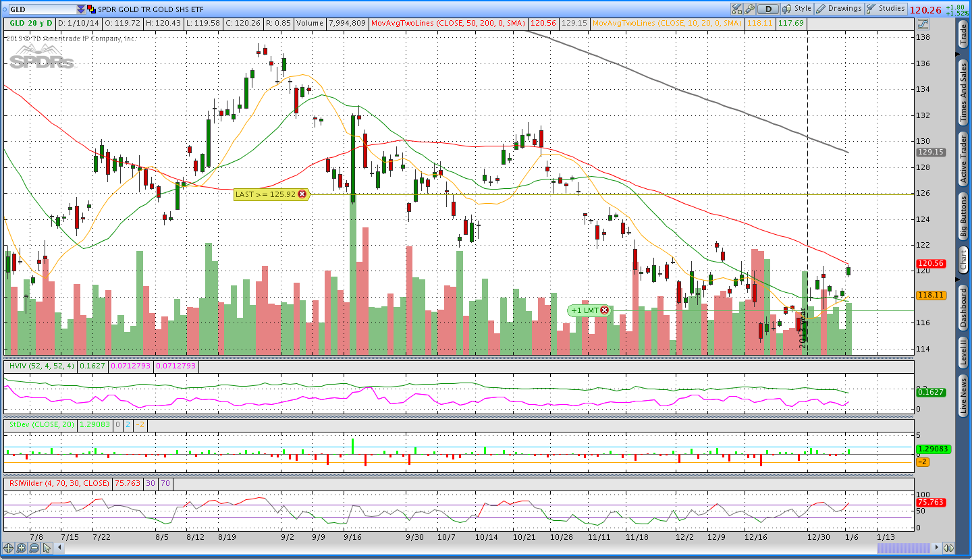This screenshot has width=972, height=560.
Task: Cancel the +1 LMT order
Action: [x=604, y=310]
